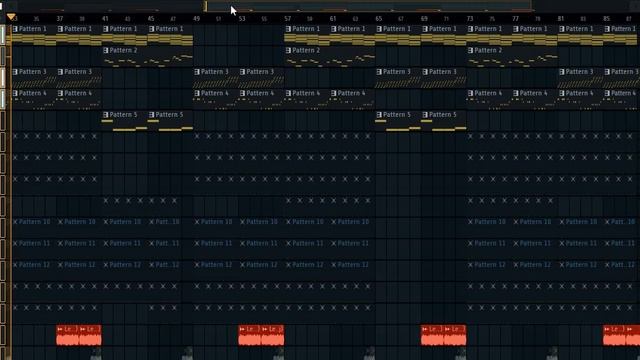Select the Pattern 4 clip at bar 37
This screenshot has height=360, width=640.
[79, 99]
